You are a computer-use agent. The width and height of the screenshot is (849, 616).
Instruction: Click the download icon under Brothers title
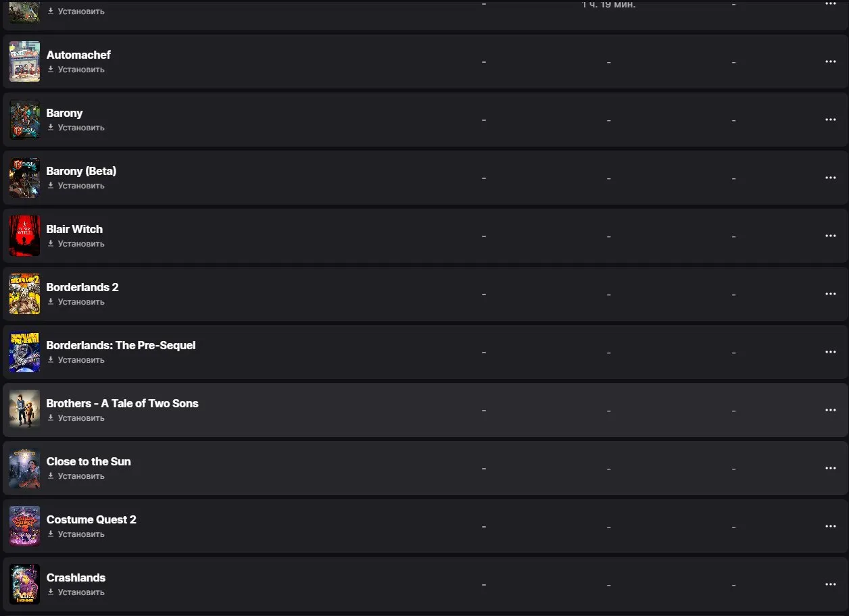coord(51,417)
